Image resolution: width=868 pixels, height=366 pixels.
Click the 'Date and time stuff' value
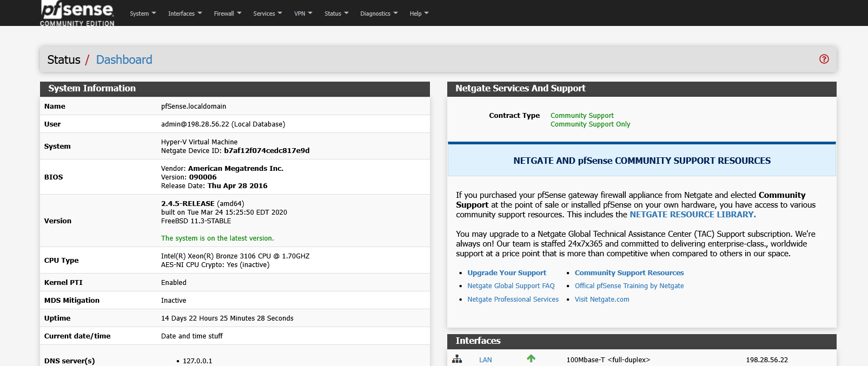[192, 336]
